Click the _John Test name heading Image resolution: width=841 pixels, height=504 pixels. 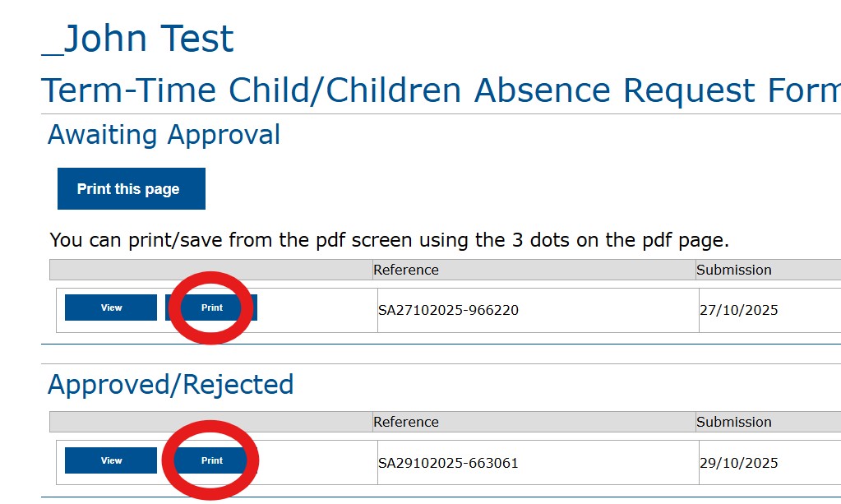pos(138,39)
